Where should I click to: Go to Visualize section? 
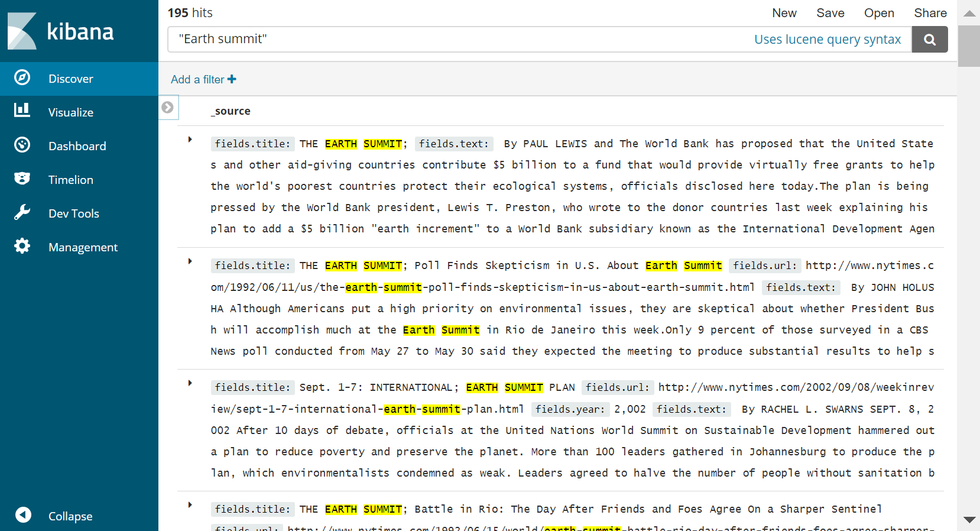[71, 112]
